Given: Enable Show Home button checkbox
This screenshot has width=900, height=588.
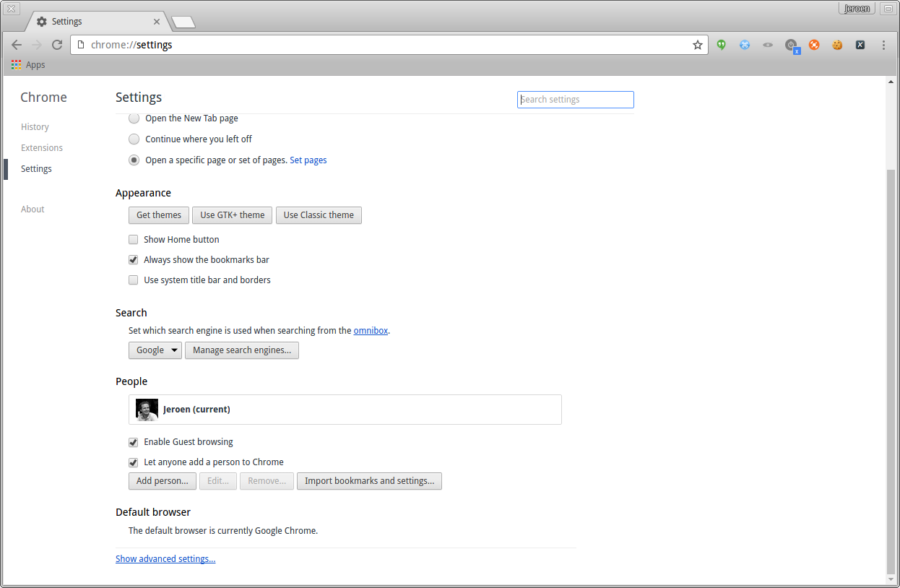Looking at the screenshot, I should coord(133,240).
